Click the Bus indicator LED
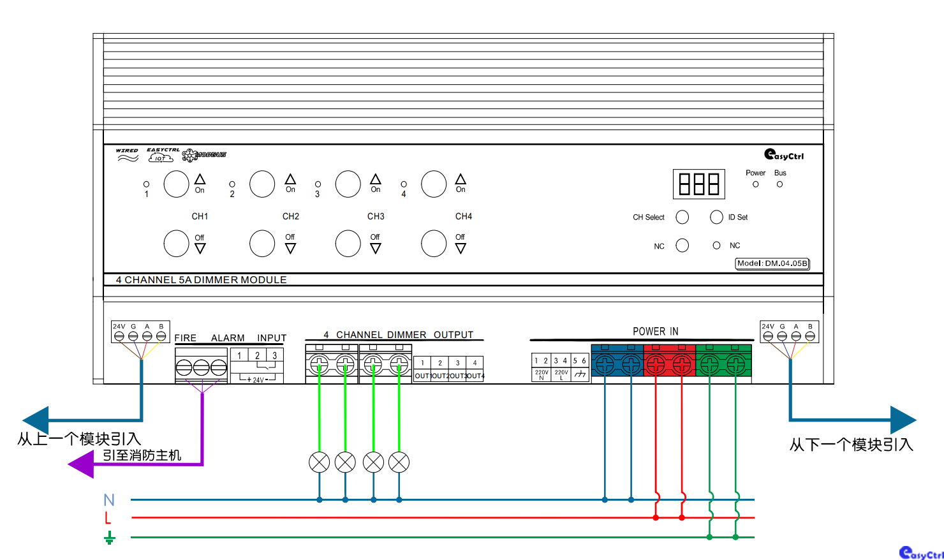 coord(779,184)
